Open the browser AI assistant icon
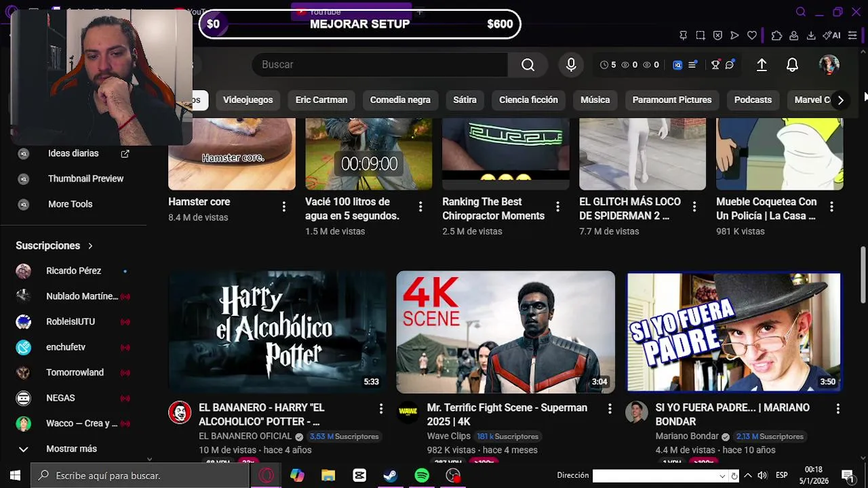Image resolution: width=868 pixels, height=488 pixels. [x=831, y=35]
